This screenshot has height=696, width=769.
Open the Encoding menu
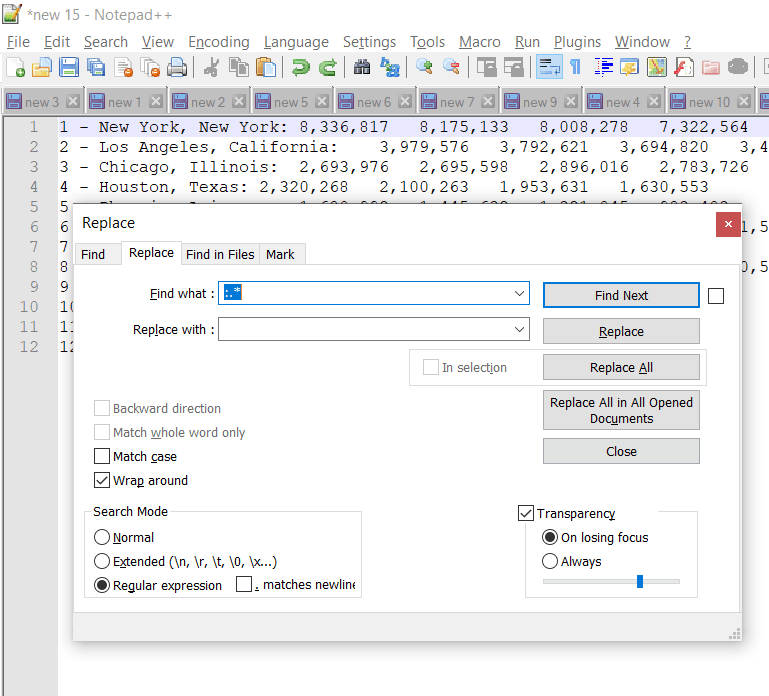(x=219, y=42)
